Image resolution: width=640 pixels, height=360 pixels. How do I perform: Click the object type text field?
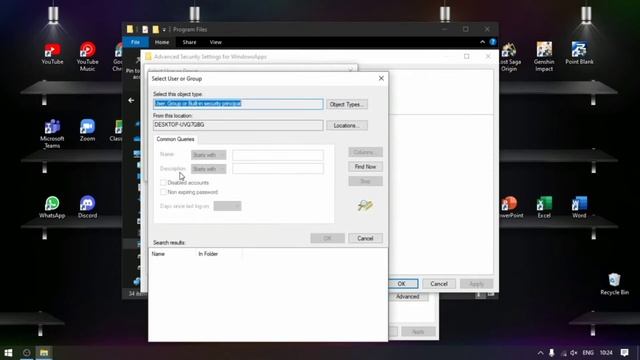[238, 104]
